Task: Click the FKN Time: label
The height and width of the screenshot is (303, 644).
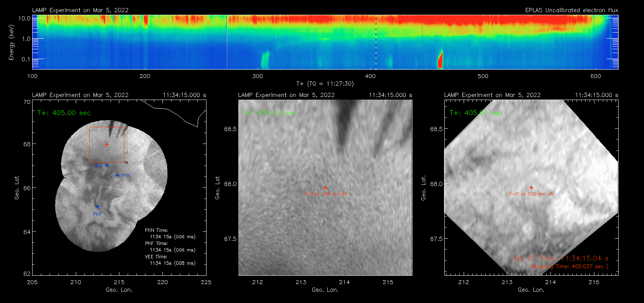Action: pyautogui.click(x=156, y=230)
